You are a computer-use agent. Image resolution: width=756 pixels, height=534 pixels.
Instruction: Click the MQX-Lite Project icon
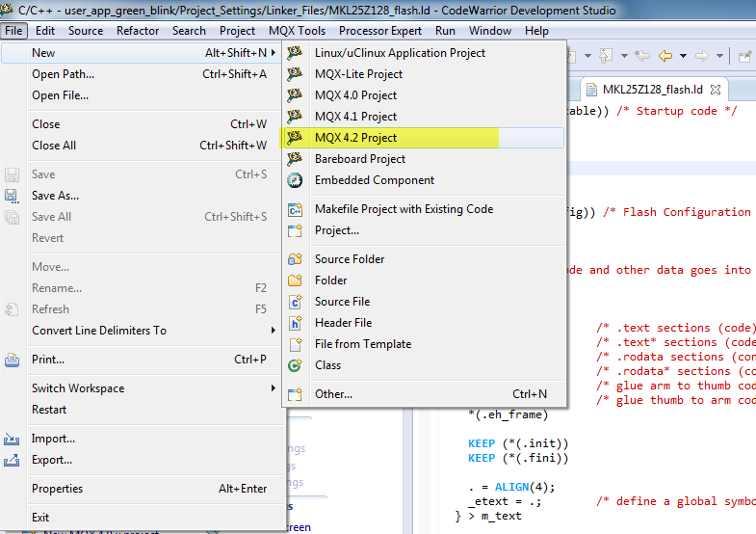(295, 74)
